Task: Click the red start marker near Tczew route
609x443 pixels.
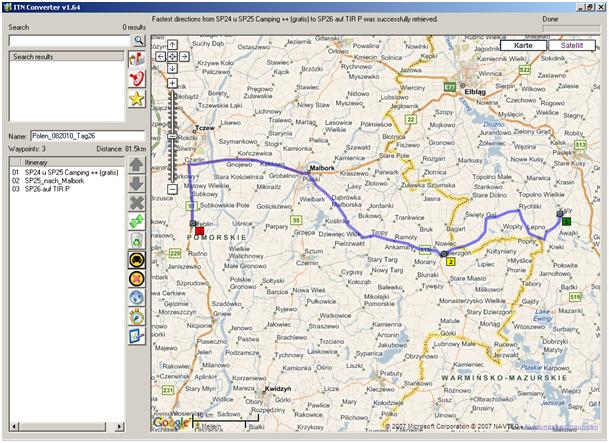Action: click(200, 231)
